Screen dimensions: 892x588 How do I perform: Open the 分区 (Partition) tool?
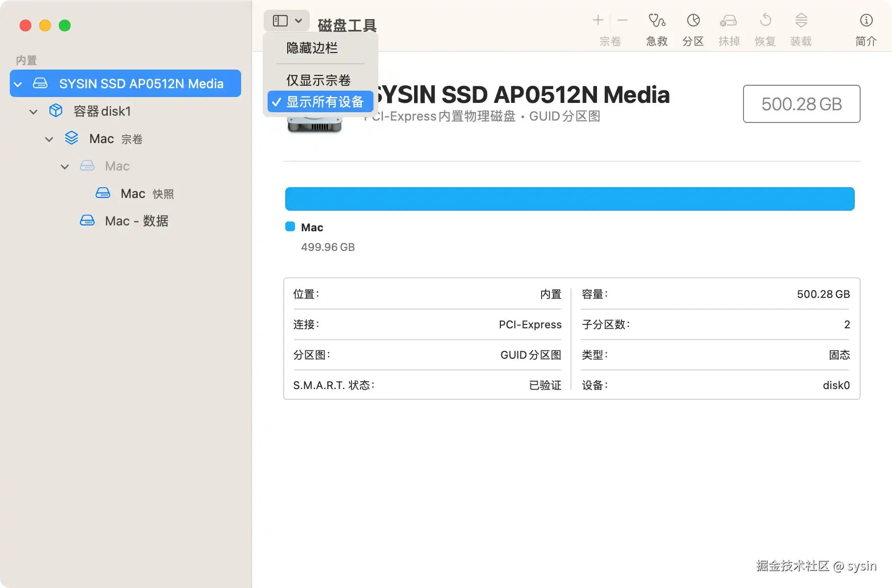coord(693,28)
